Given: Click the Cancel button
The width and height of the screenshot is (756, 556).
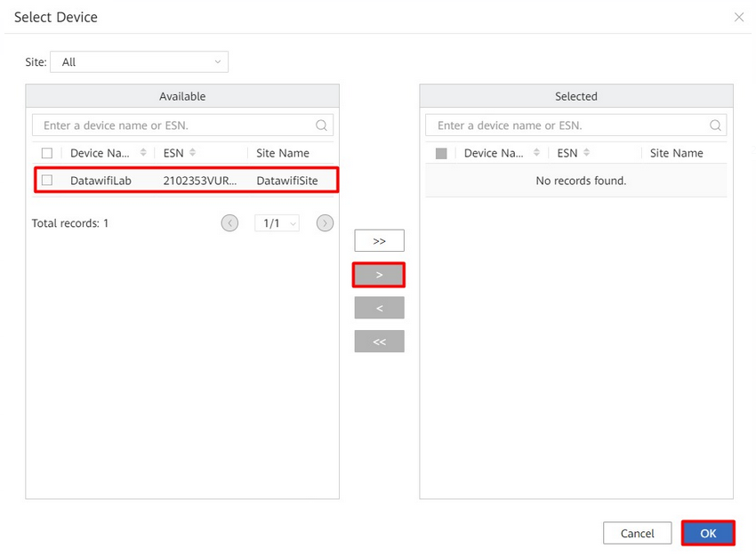Looking at the screenshot, I should click(637, 534).
